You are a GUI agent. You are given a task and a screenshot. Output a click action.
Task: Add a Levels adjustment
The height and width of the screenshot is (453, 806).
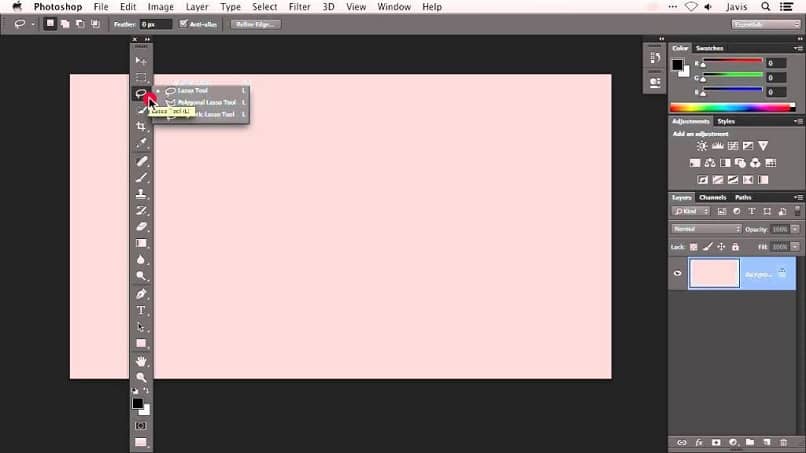(x=718, y=147)
